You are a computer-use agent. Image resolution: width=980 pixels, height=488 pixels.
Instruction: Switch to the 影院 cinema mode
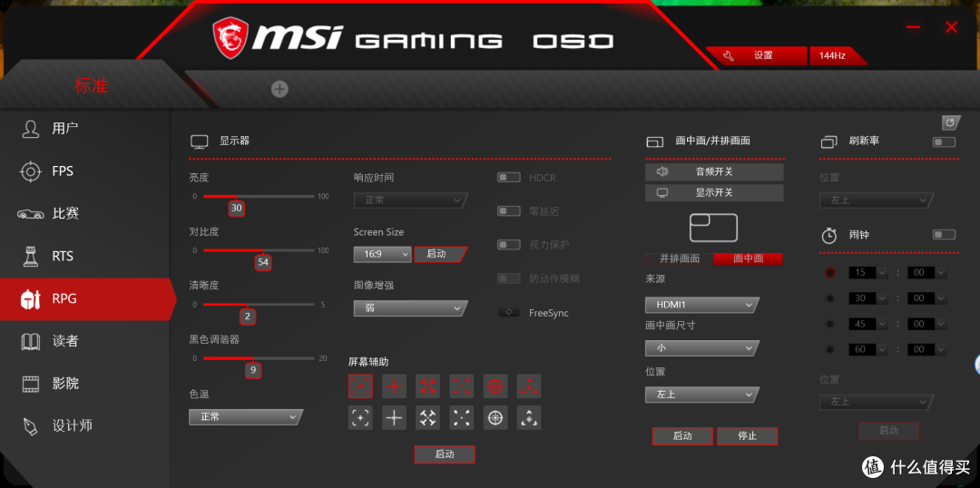[85, 384]
